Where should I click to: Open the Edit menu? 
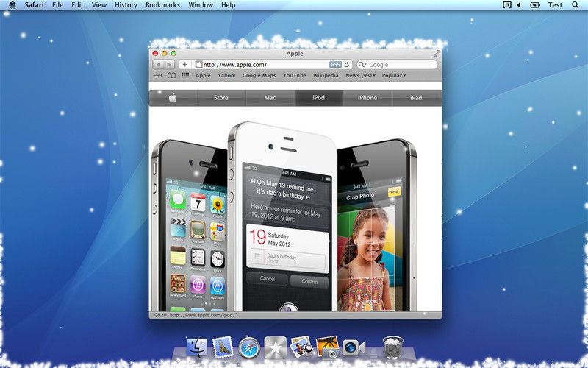(77, 5)
